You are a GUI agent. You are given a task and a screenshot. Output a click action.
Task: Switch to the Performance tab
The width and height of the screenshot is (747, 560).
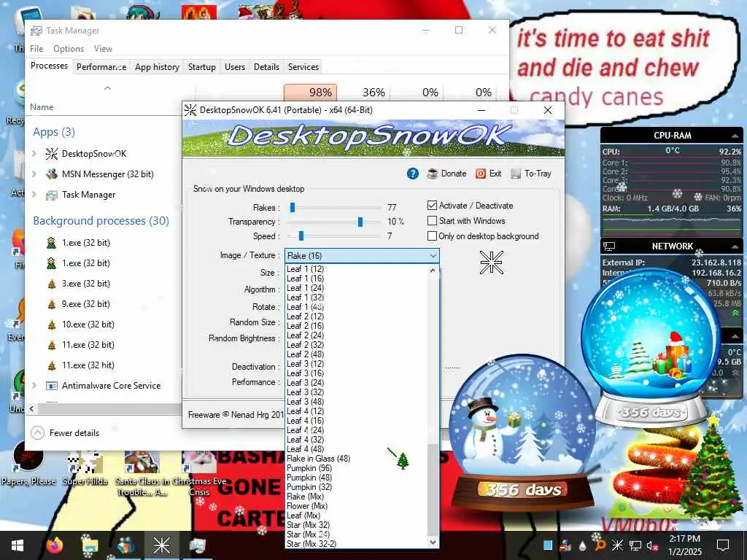click(101, 67)
